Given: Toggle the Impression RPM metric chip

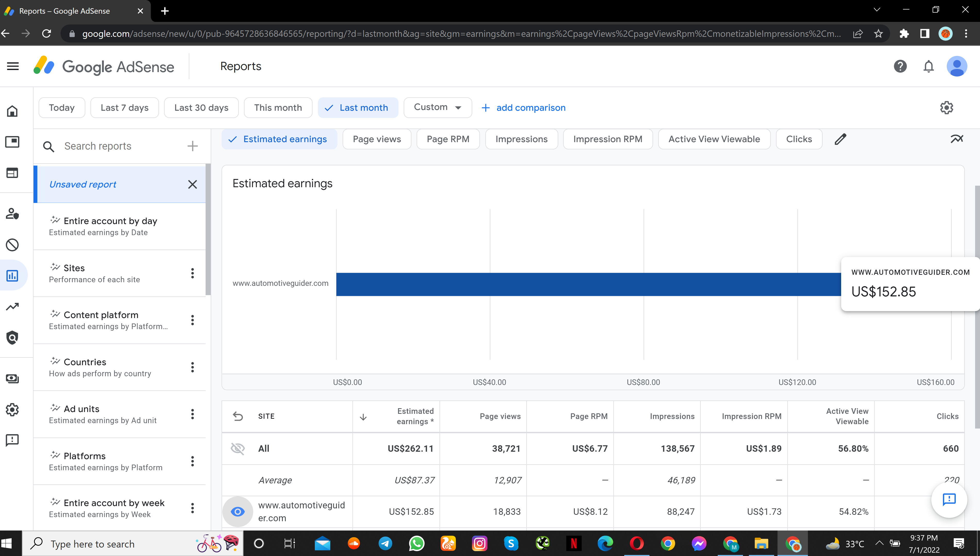Looking at the screenshot, I should (x=608, y=139).
